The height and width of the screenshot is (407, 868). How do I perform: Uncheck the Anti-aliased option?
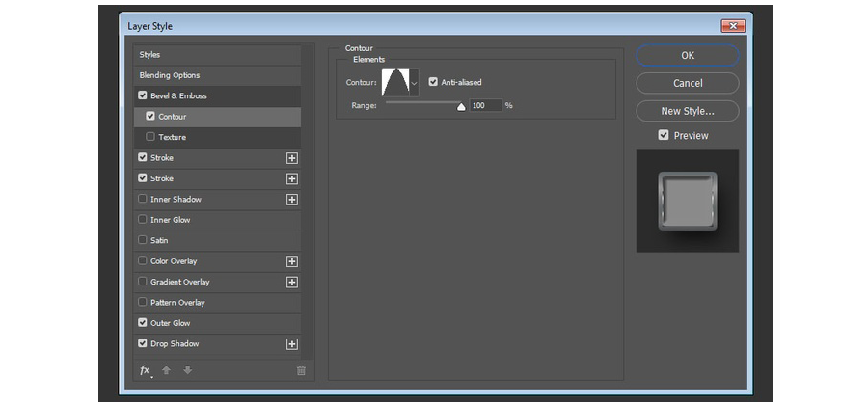click(433, 82)
